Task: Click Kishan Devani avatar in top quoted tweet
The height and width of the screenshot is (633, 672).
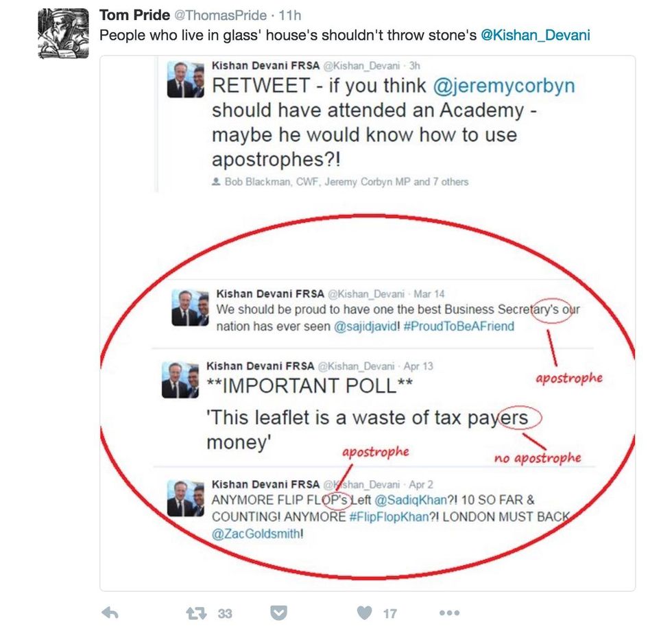Action: (x=186, y=80)
